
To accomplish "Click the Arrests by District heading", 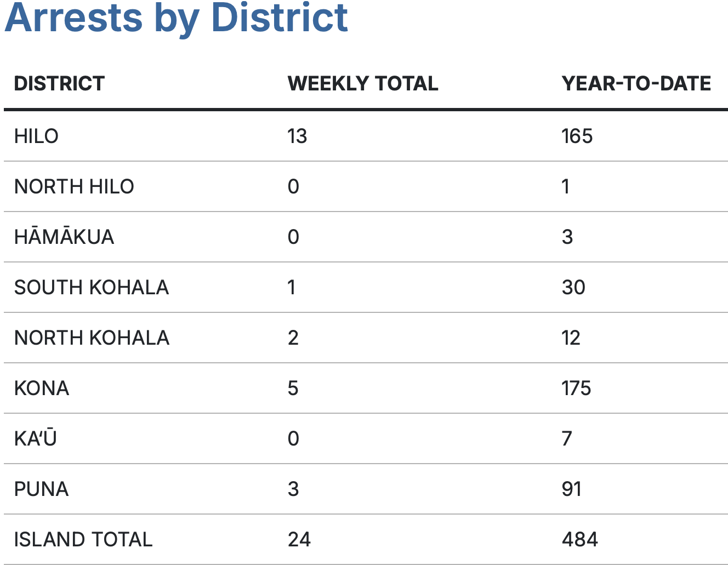I will point(176,18).
